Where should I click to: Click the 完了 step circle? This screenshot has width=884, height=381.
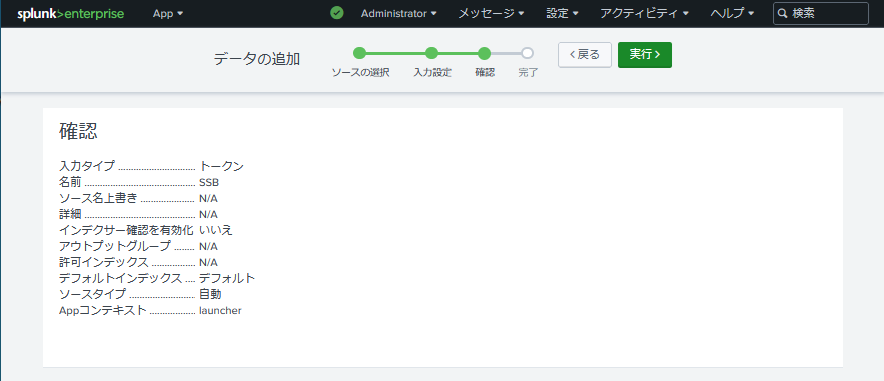coord(528,54)
